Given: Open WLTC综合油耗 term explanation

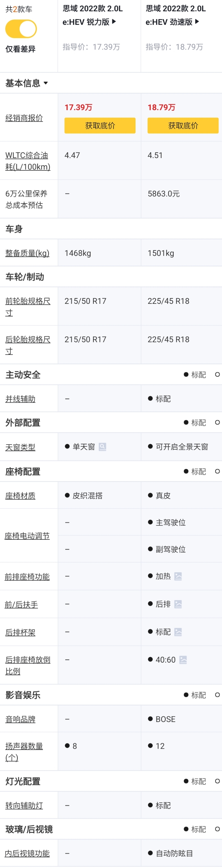Looking at the screenshot, I should point(28,161).
